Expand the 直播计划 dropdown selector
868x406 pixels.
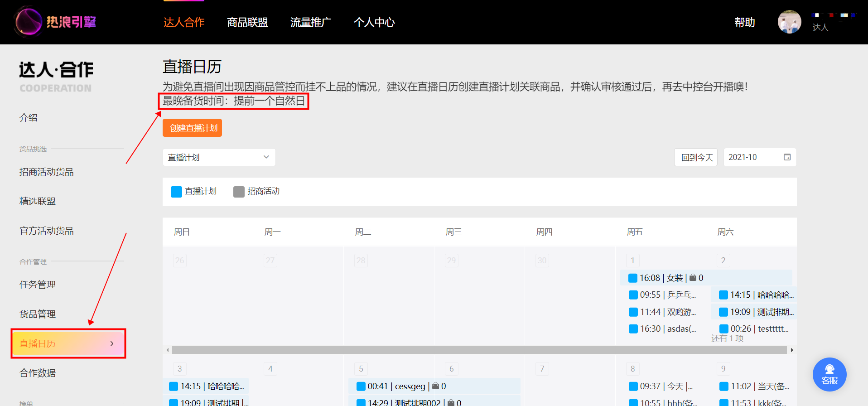219,157
